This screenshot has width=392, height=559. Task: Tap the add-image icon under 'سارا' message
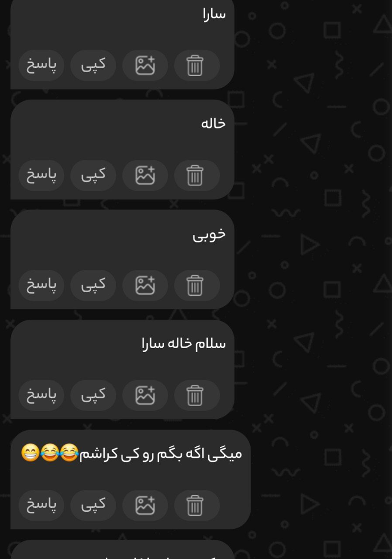[145, 66]
